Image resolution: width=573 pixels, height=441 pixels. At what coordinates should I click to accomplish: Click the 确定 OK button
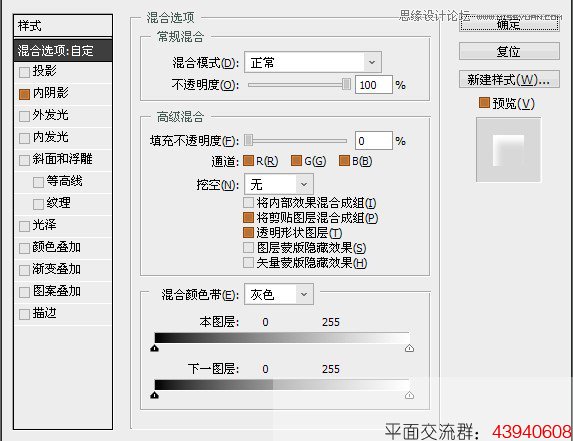click(509, 24)
